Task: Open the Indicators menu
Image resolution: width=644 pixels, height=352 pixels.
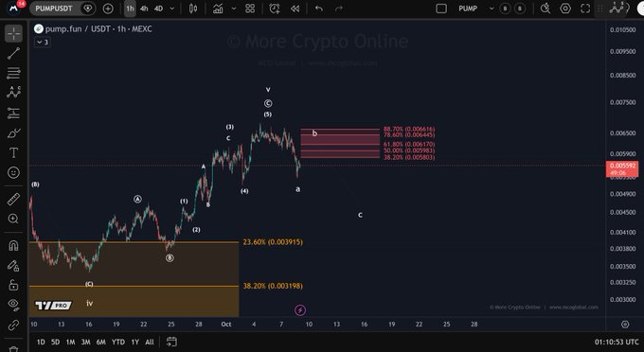Action: [218, 9]
